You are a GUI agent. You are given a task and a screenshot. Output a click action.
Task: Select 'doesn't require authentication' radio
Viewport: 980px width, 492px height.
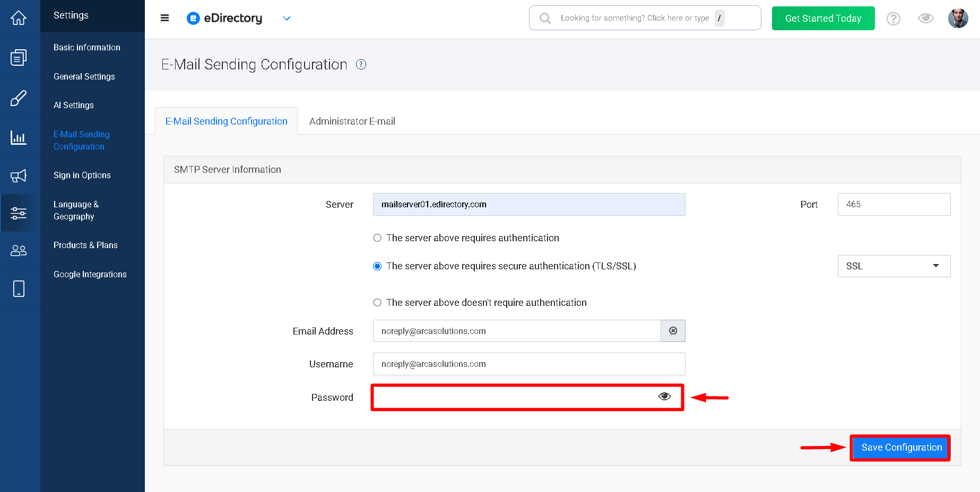(x=377, y=303)
